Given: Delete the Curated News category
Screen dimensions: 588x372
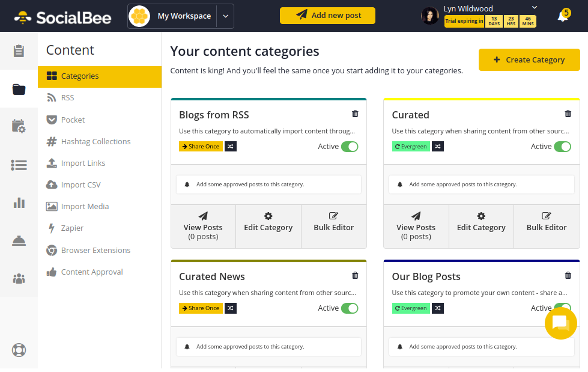Looking at the screenshot, I should 355,275.
